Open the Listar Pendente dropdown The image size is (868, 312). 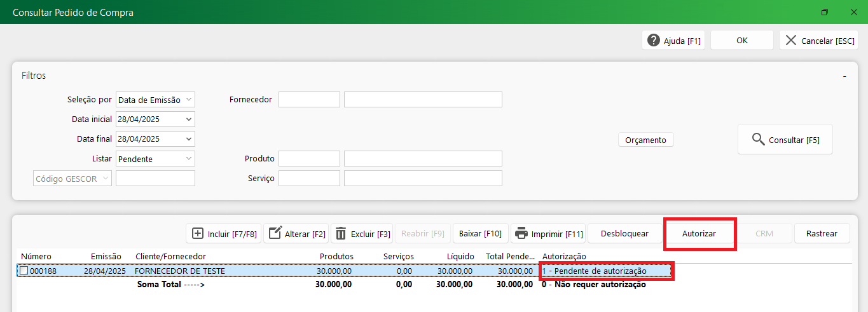[189, 158]
